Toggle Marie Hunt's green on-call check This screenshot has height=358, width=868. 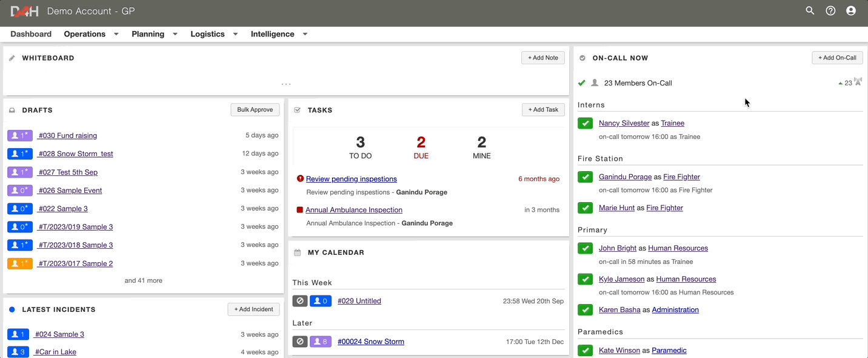click(x=585, y=208)
